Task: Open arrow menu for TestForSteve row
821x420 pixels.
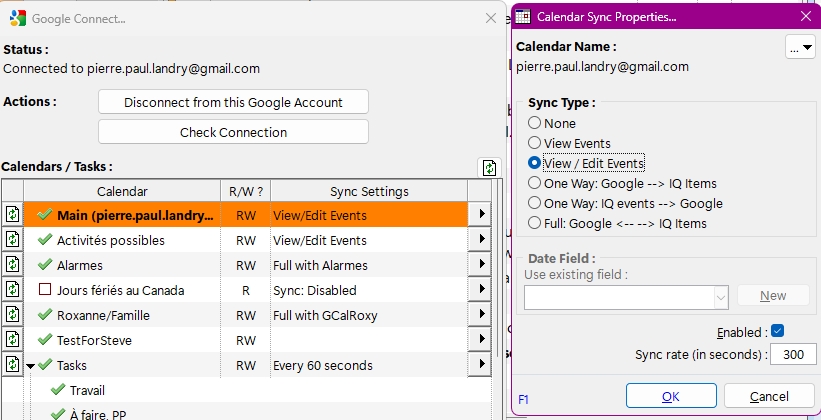Action: pyautogui.click(x=480, y=340)
